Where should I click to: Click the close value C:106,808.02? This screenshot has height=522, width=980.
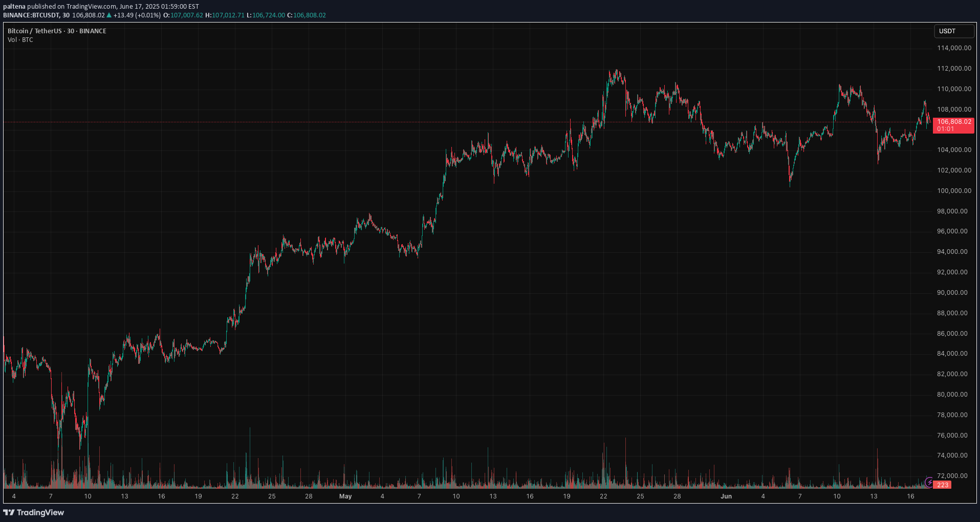pos(306,15)
